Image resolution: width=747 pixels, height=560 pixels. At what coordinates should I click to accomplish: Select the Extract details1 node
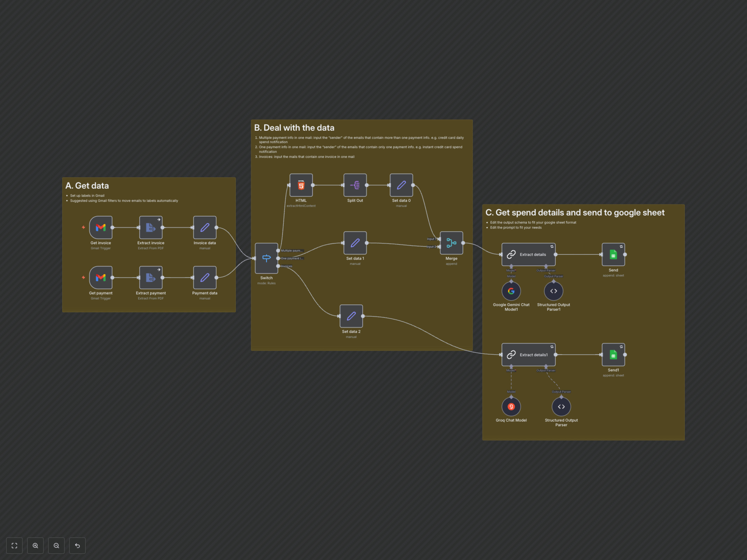click(x=528, y=355)
